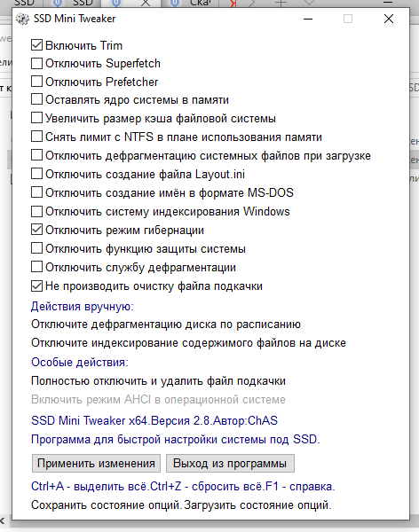
Task: Click Сохранить состояние опций
Action: coord(107,505)
